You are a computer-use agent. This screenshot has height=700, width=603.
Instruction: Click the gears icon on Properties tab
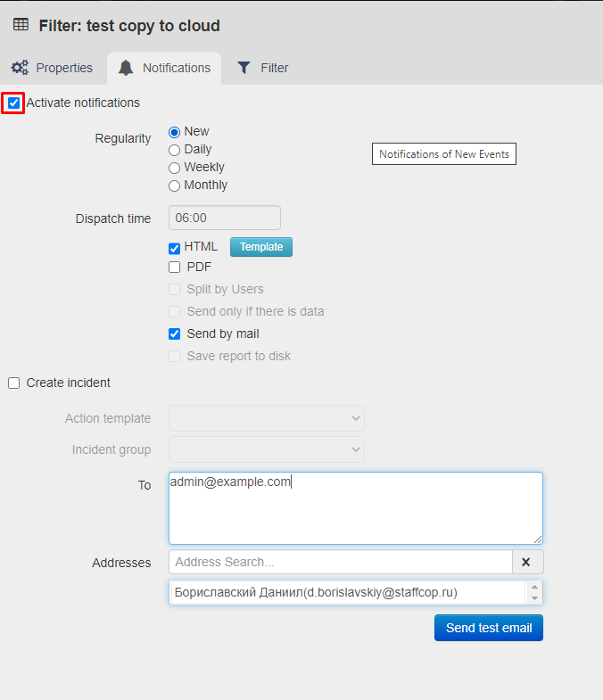coord(20,68)
